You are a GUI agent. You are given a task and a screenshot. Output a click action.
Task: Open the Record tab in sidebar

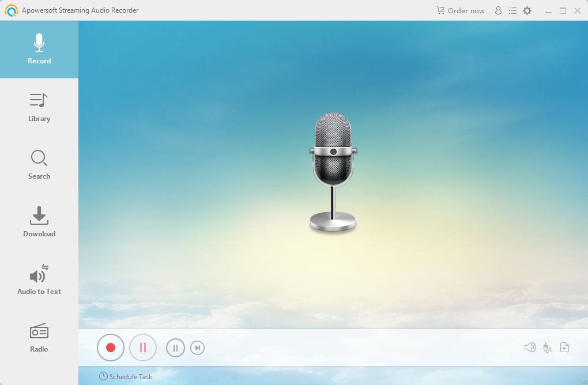pos(39,50)
